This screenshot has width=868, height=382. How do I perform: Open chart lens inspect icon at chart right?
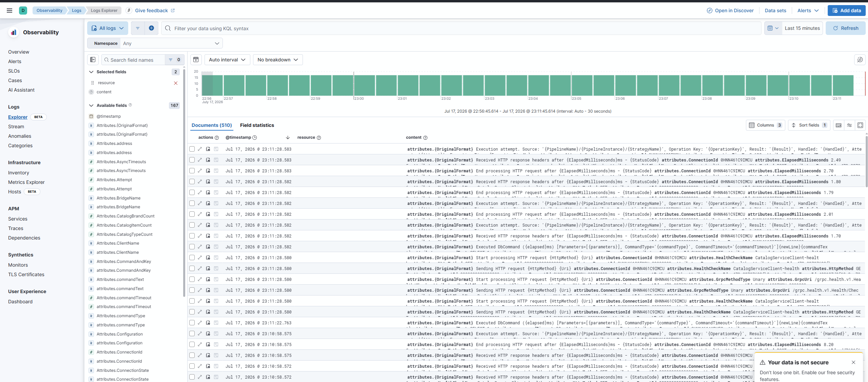point(860,60)
